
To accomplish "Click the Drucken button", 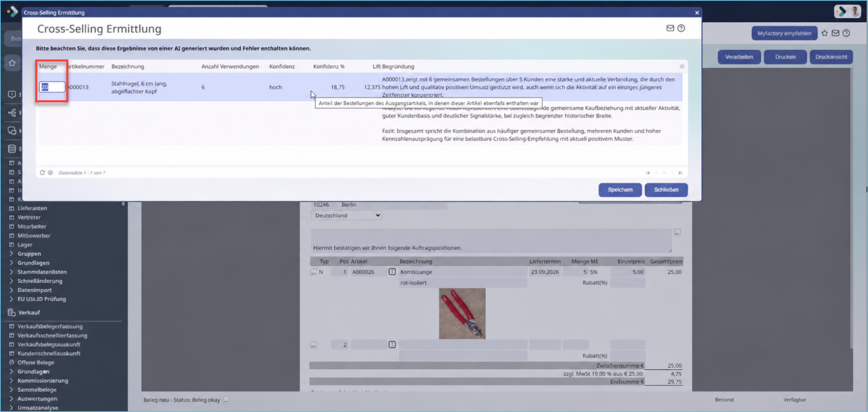I will coord(785,57).
